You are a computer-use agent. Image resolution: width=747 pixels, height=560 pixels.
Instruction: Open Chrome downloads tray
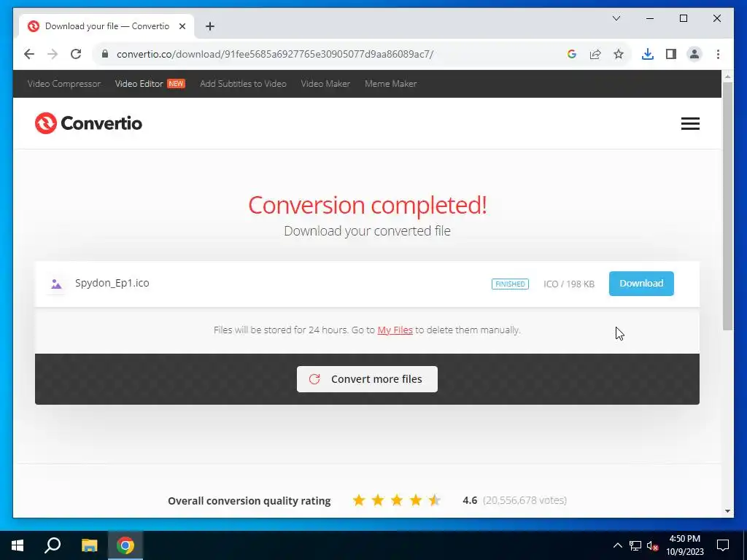point(648,54)
